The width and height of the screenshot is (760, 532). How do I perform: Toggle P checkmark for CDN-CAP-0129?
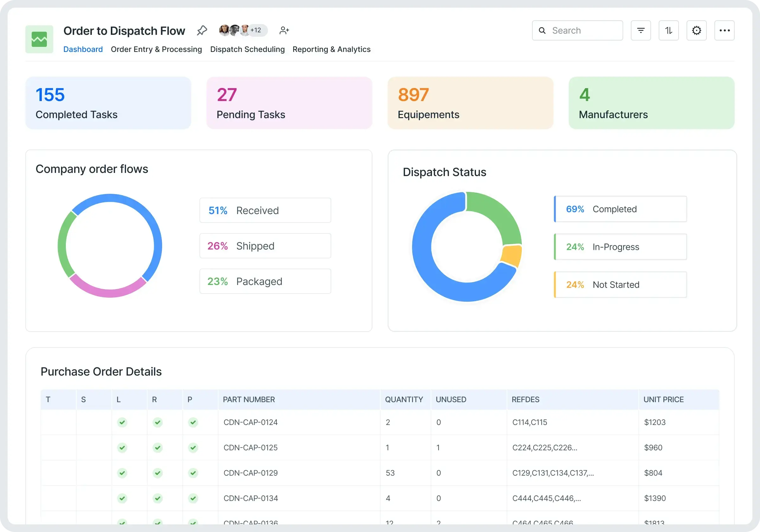click(193, 473)
